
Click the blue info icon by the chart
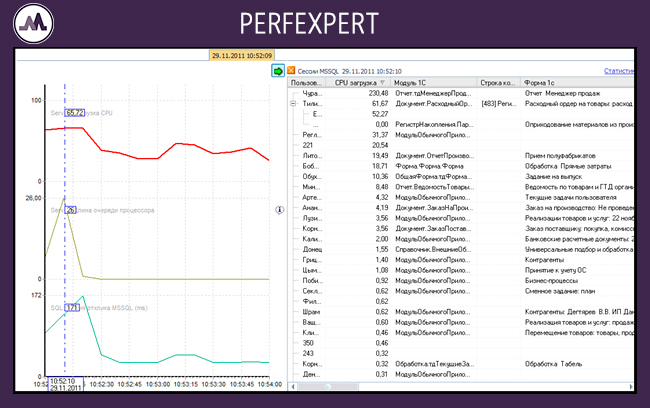(279, 210)
